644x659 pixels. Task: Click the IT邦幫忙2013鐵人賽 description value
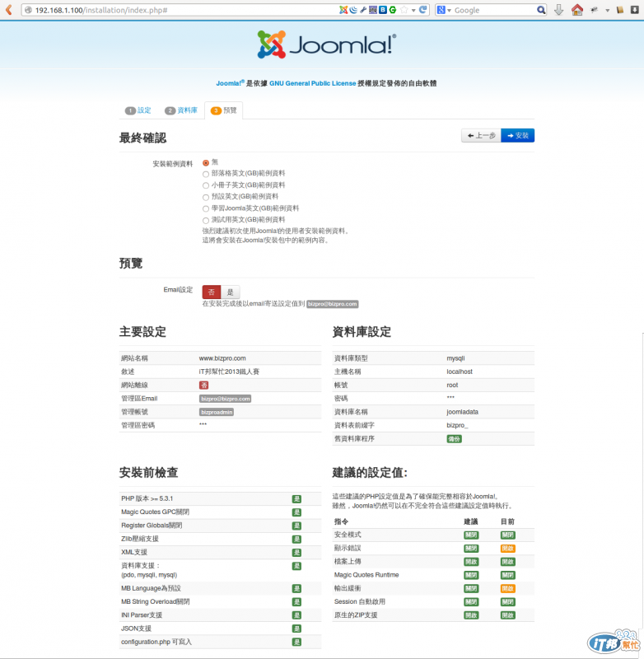(x=229, y=372)
